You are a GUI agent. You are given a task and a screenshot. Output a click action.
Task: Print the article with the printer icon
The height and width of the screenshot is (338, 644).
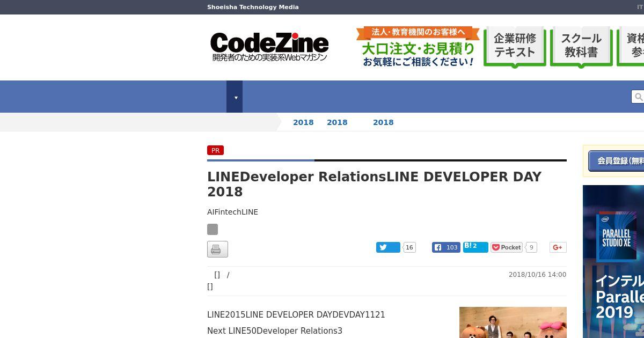pos(217,249)
